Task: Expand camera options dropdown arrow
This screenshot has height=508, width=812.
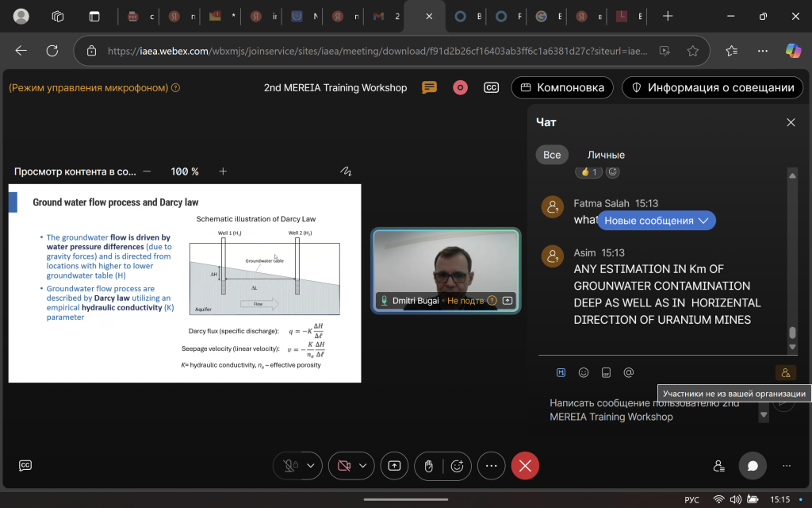Action: [x=364, y=466]
